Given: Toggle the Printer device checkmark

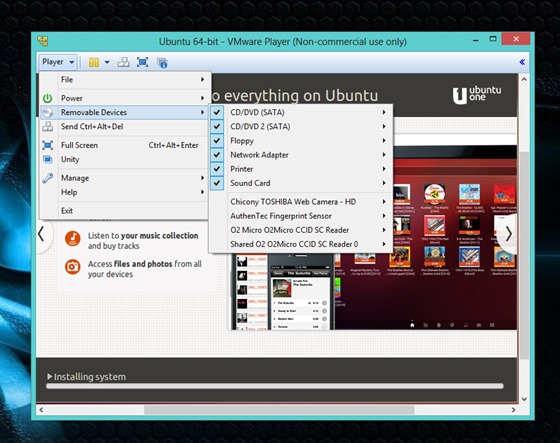Looking at the screenshot, I should (217, 169).
